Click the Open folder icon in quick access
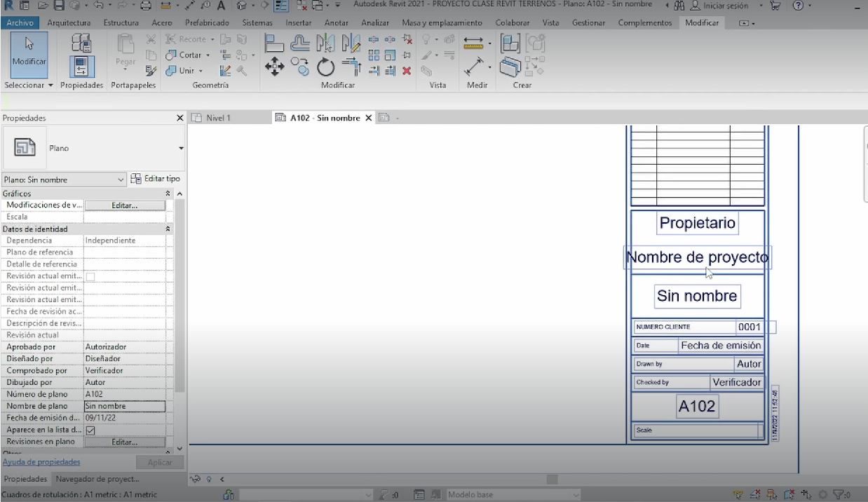Screen dimensions: 868x502 pos(43,6)
